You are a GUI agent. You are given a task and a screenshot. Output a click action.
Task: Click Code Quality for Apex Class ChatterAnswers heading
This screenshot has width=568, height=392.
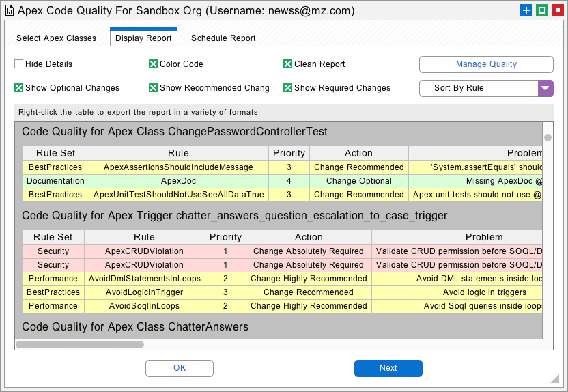135,327
